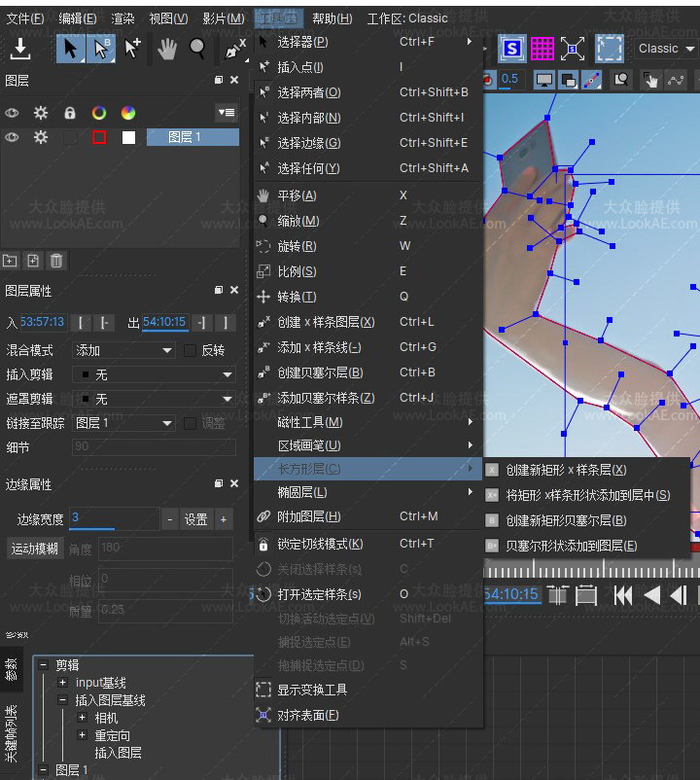Screen dimensions: 700x780
Task: Select the Pan hand tool in toolbar
Action: (166, 49)
